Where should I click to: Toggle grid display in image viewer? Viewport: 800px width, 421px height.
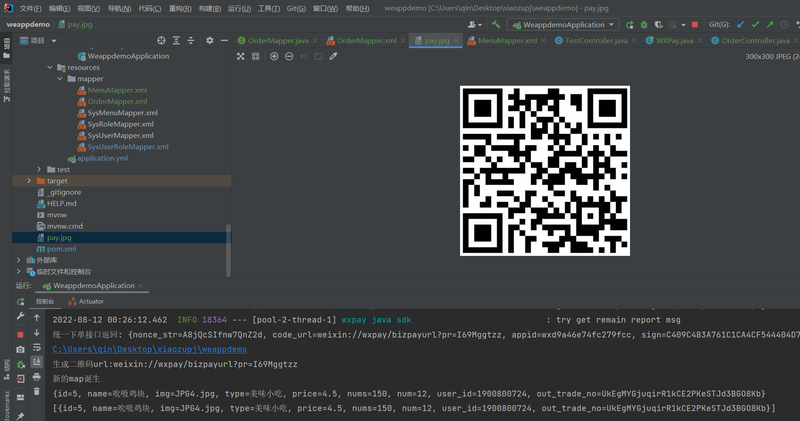pos(255,56)
